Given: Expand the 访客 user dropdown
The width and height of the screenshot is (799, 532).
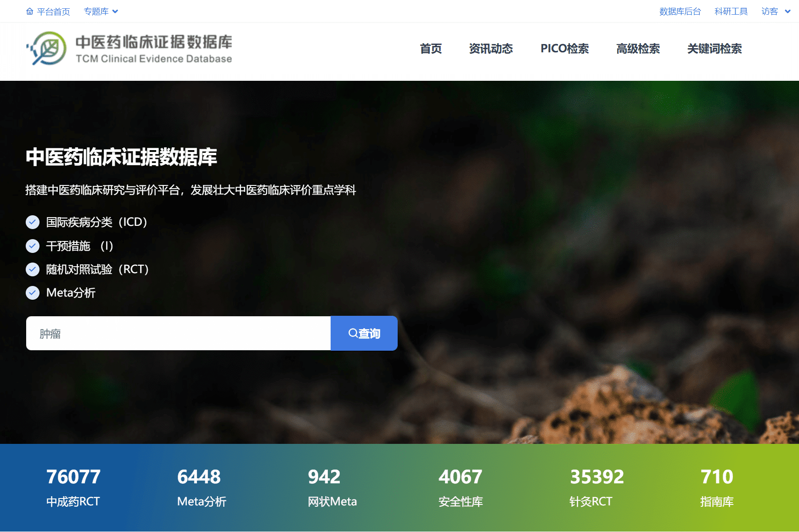Looking at the screenshot, I should tap(776, 11).
